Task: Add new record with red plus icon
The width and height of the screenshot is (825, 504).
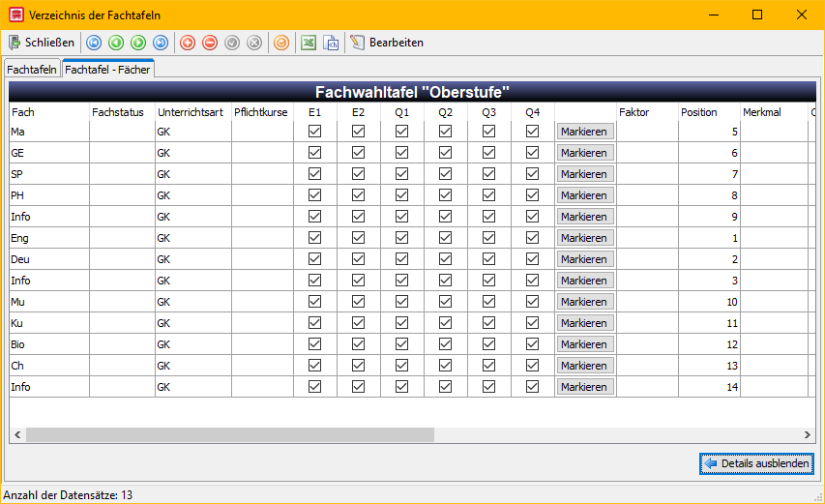Action: pos(188,43)
